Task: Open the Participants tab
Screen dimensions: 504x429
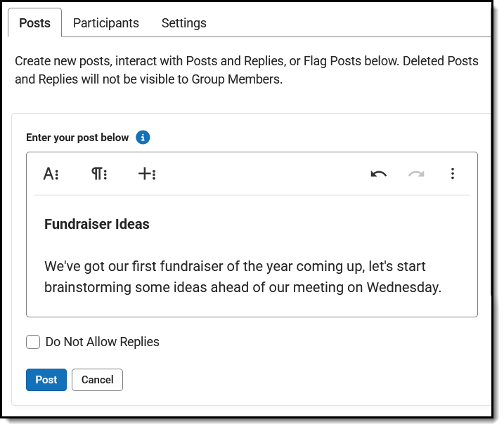Action: click(x=106, y=23)
